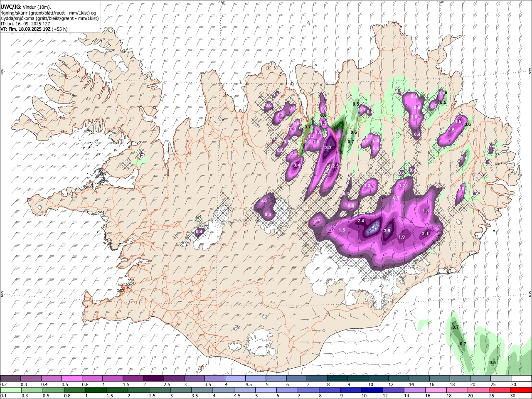Click the 3.5 value in the large purple area
The height and width of the screenshot is (399, 532).
[x=387, y=231]
